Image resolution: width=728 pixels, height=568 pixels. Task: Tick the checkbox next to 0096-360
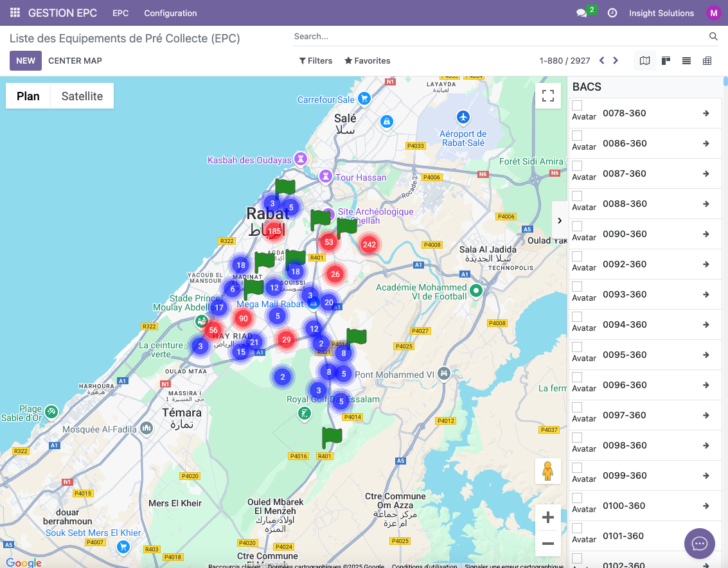tap(577, 377)
